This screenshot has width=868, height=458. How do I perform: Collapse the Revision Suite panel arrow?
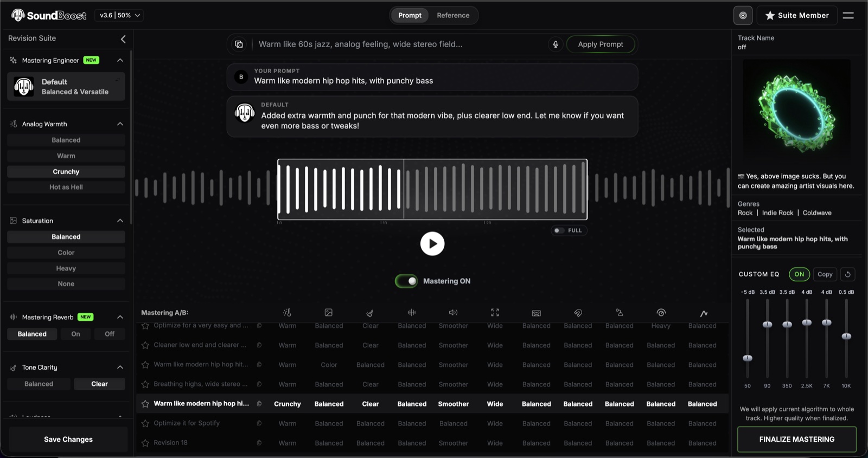pos(123,39)
